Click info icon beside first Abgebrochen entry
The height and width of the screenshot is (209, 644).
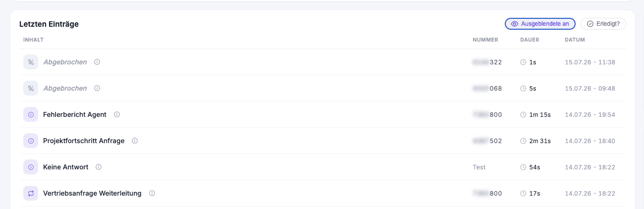[x=97, y=62]
